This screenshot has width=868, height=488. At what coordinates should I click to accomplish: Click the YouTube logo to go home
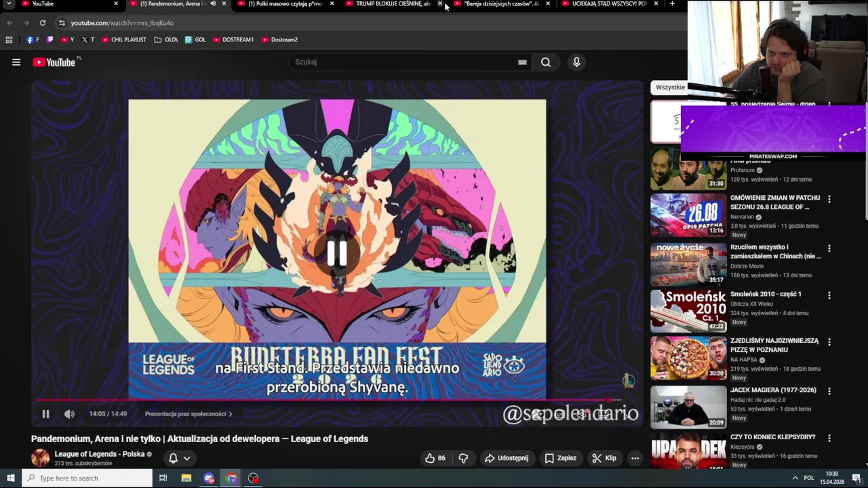tap(54, 62)
